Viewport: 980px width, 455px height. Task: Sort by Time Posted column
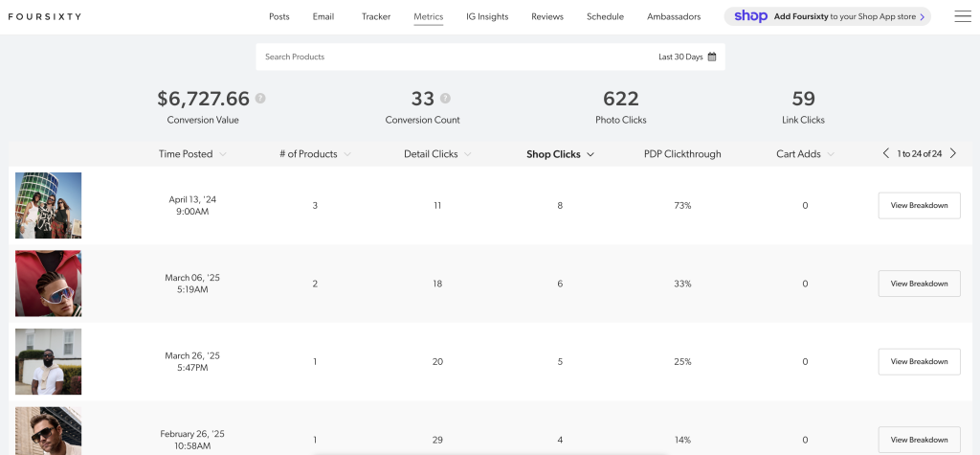192,154
